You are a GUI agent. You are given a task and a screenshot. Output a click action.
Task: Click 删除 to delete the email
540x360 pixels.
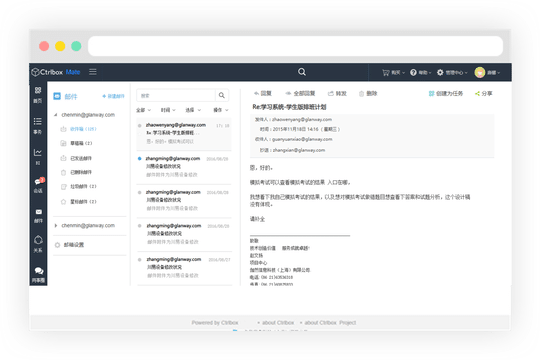(368, 93)
